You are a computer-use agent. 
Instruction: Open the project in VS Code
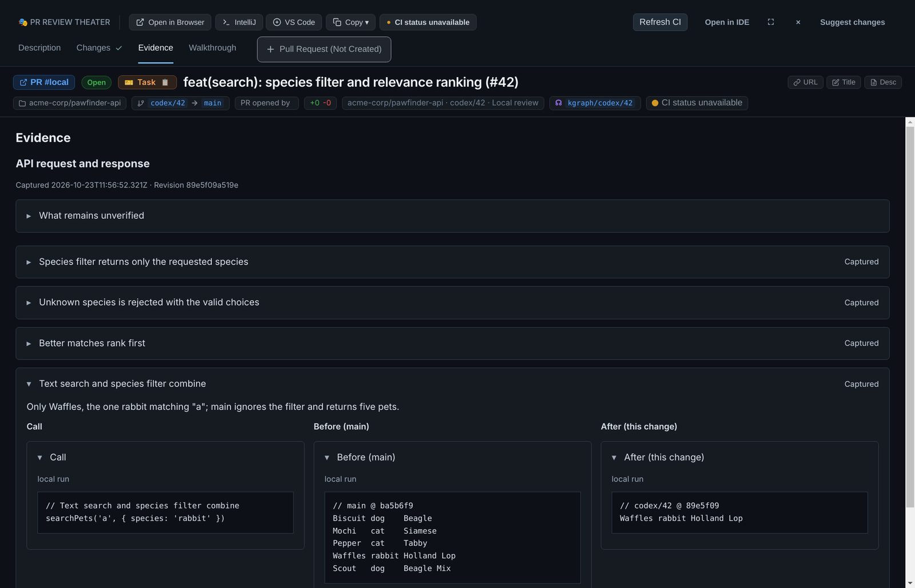coord(293,22)
